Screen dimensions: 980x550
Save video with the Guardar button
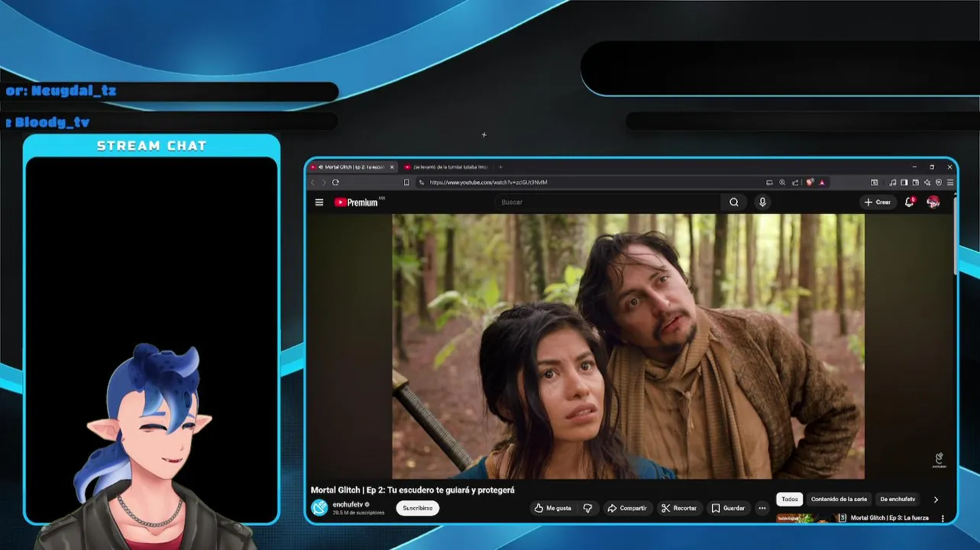pyautogui.click(x=728, y=508)
